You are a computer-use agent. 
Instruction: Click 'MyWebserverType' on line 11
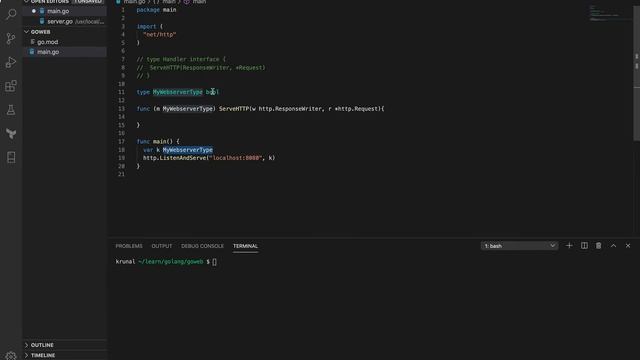(x=178, y=92)
